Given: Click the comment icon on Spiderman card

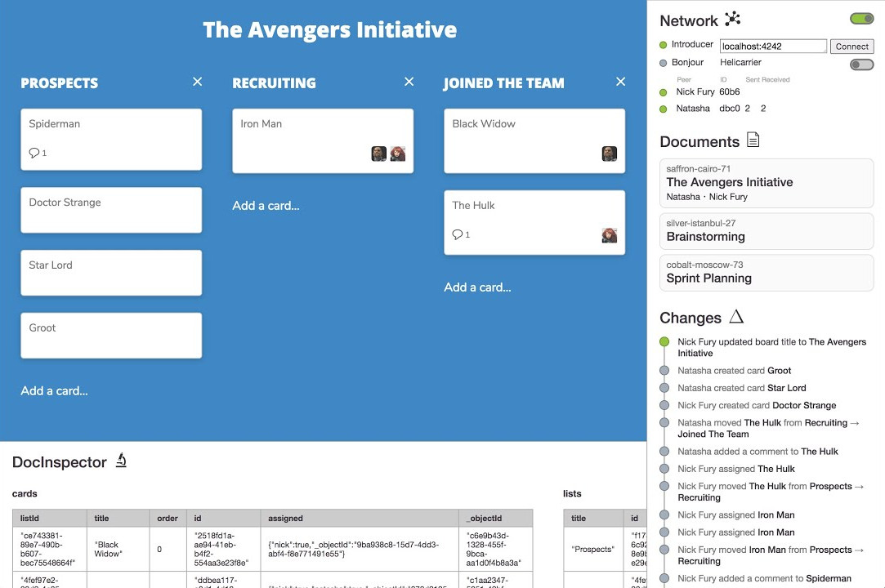Looking at the screenshot, I should pos(34,153).
